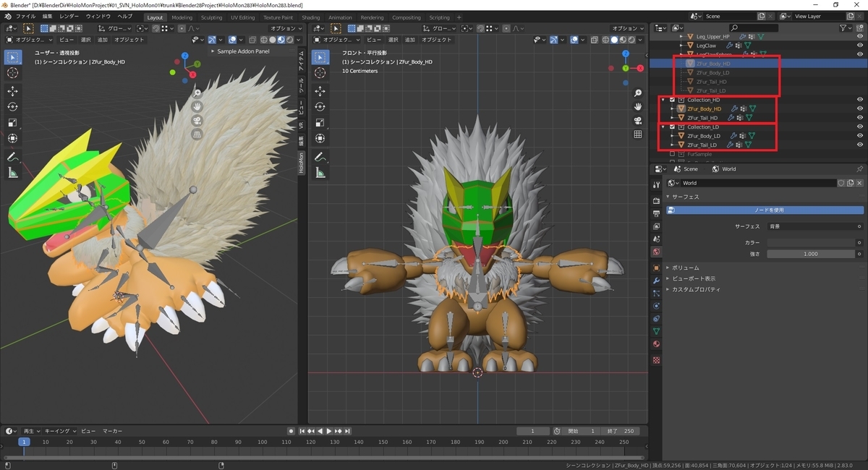Click wrench modifier icon on ZFur_Body_HD row
Screen dimensions: 868x470
[x=733, y=108]
